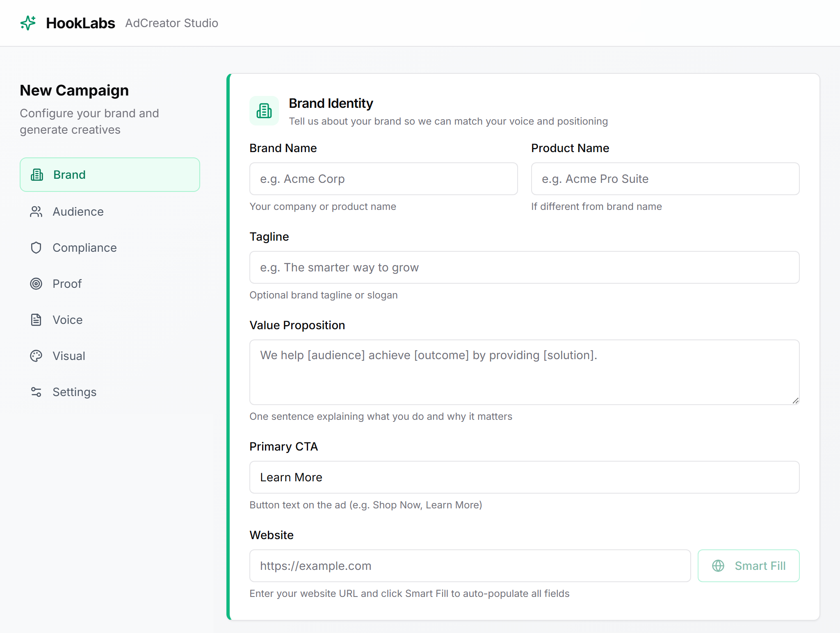Image resolution: width=840 pixels, height=633 pixels.
Task: Click the 'Button text on the ad' hint
Action: tap(366, 505)
